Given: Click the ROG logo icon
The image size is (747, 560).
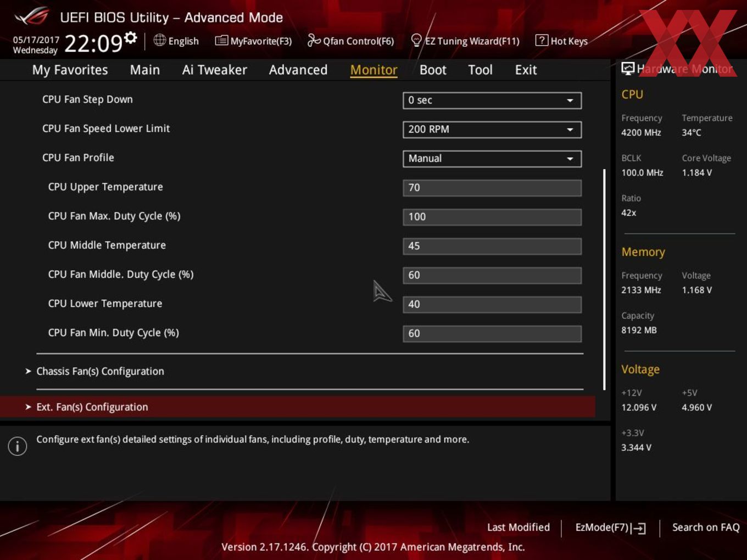Looking at the screenshot, I should tap(32, 16).
